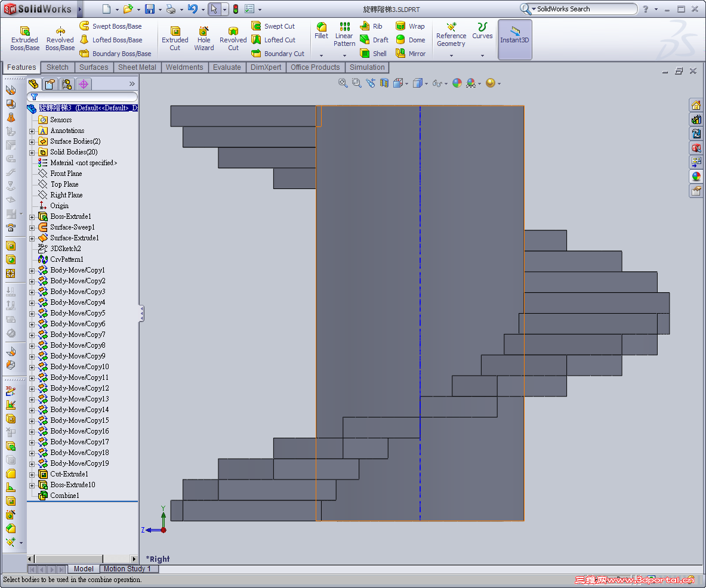Expand the Surface-Sweep1 feature
The height and width of the screenshot is (588, 706).
pyautogui.click(x=32, y=228)
